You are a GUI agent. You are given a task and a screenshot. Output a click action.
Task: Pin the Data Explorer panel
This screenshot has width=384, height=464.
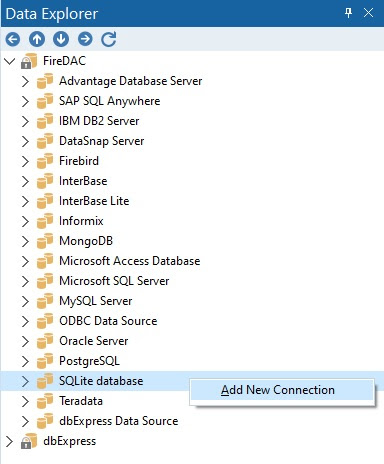pyautogui.click(x=348, y=13)
